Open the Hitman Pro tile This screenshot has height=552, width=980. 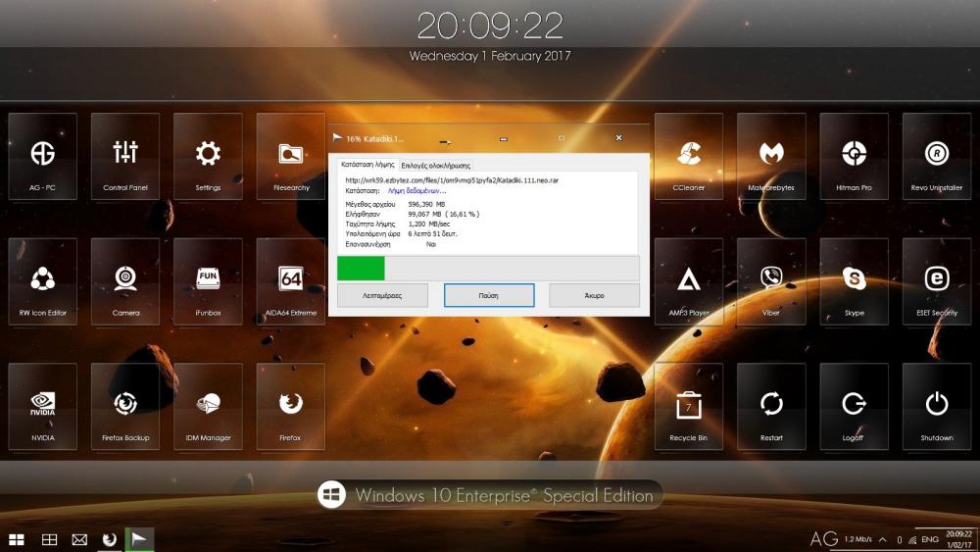click(x=854, y=157)
